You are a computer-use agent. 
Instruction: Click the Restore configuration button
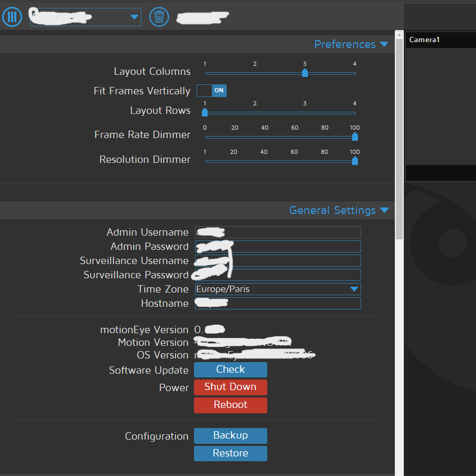[x=230, y=453]
